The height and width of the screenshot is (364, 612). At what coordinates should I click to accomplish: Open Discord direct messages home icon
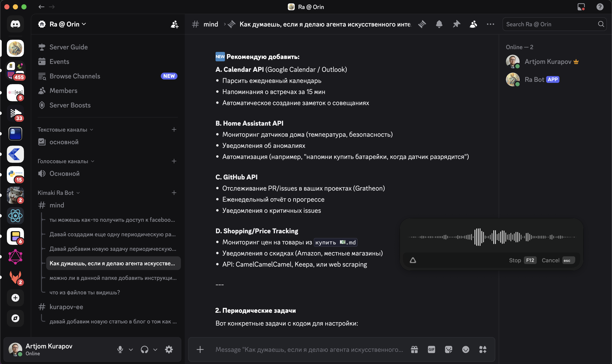[15, 24]
